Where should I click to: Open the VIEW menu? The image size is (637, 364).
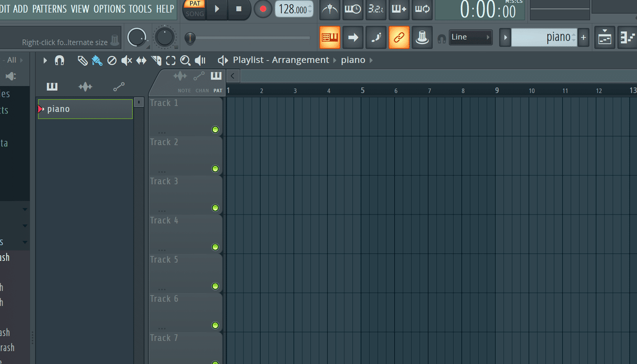[x=80, y=9]
